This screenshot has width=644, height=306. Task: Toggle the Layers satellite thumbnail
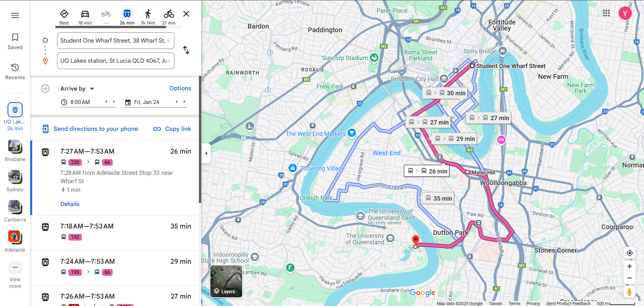click(226, 281)
